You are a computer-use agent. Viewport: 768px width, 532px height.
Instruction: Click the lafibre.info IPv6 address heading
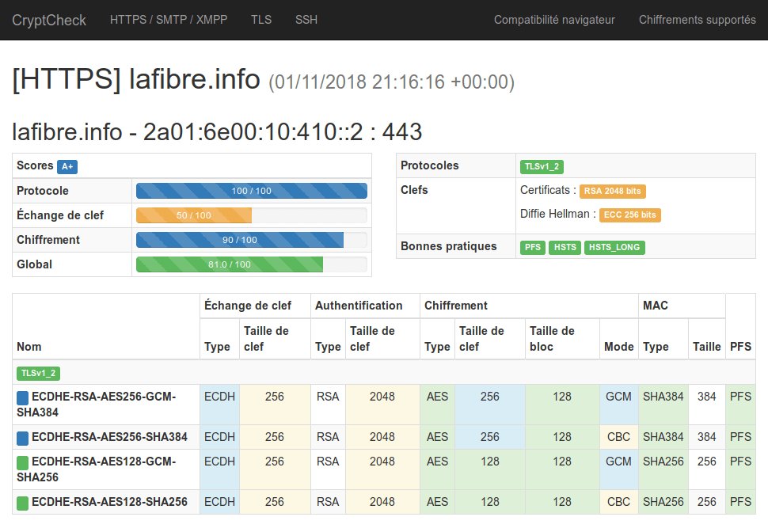tap(217, 131)
